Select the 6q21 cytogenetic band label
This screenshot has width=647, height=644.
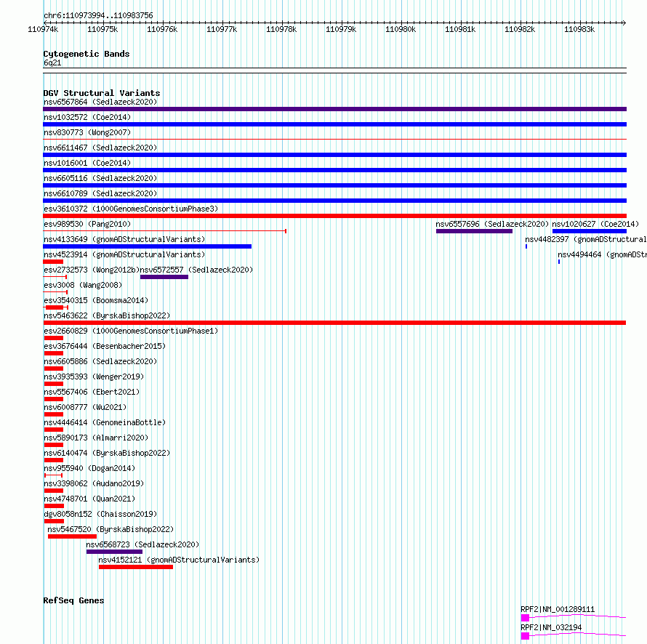click(52, 63)
